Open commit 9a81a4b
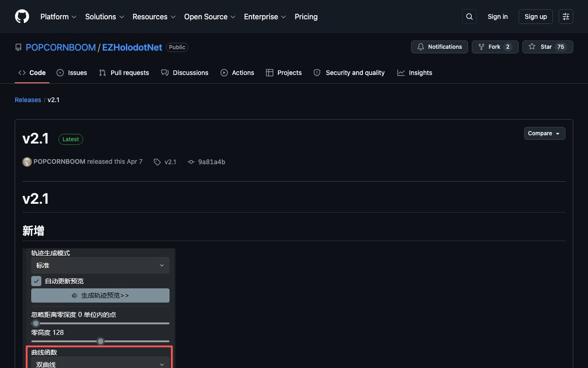Image resolution: width=588 pixels, height=368 pixels. 206,162
